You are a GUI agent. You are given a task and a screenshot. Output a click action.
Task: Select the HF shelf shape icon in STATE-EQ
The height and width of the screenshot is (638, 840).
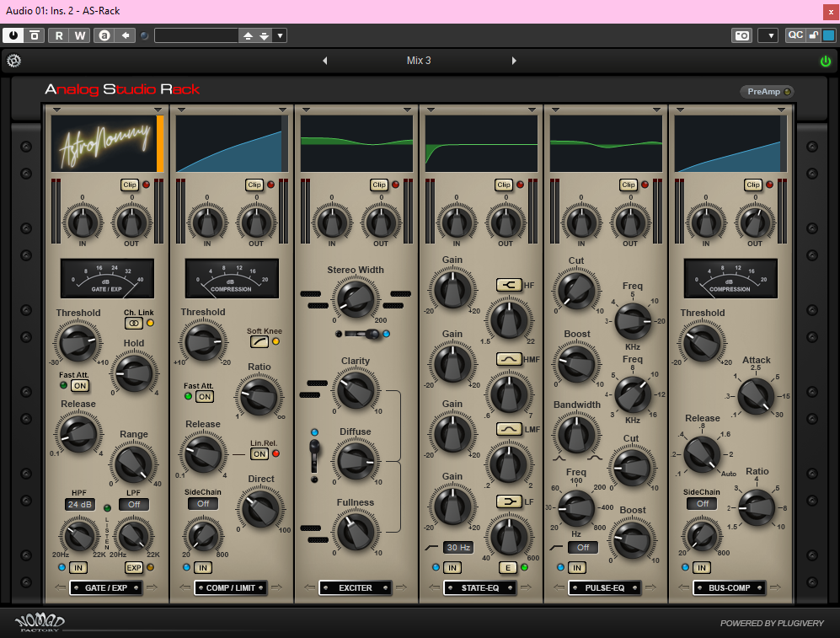(509, 285)
